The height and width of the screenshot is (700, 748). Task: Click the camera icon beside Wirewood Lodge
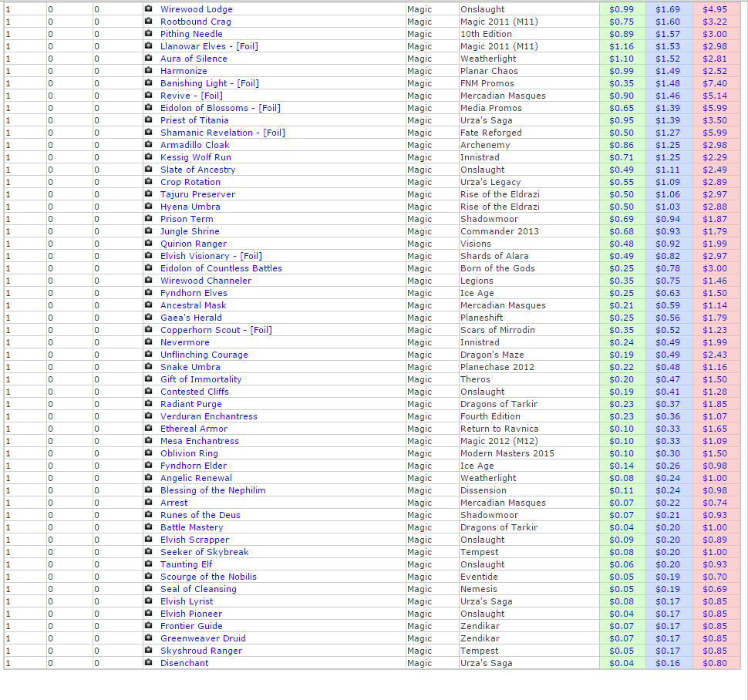point(148,8)
